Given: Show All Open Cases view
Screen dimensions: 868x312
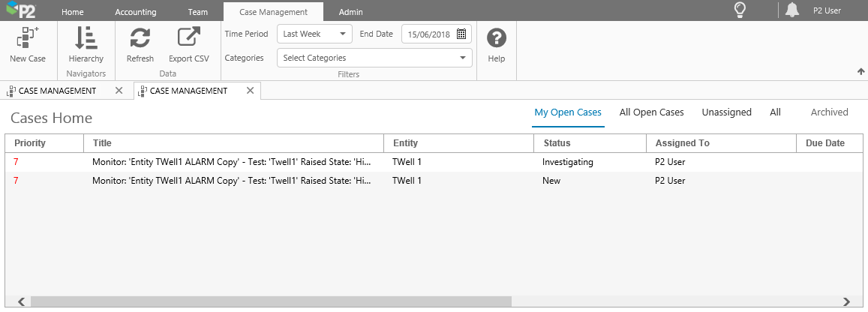Looking at the screenshot, I should (651, 112).
